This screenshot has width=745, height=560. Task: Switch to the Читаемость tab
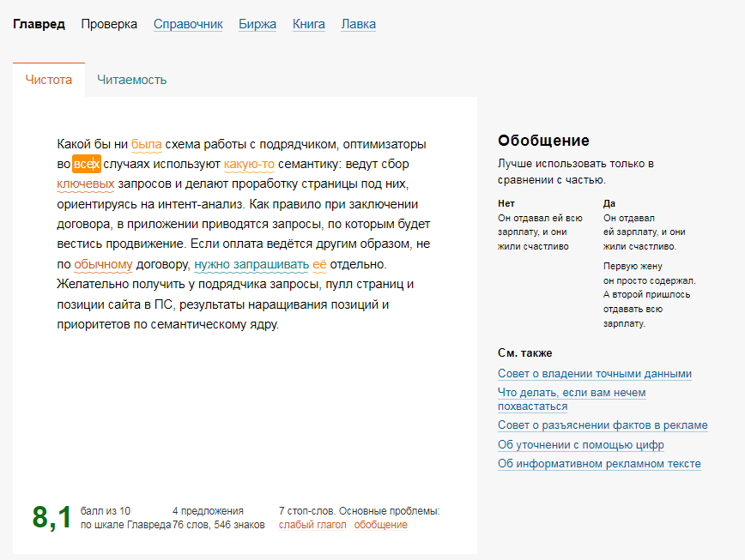131,80
